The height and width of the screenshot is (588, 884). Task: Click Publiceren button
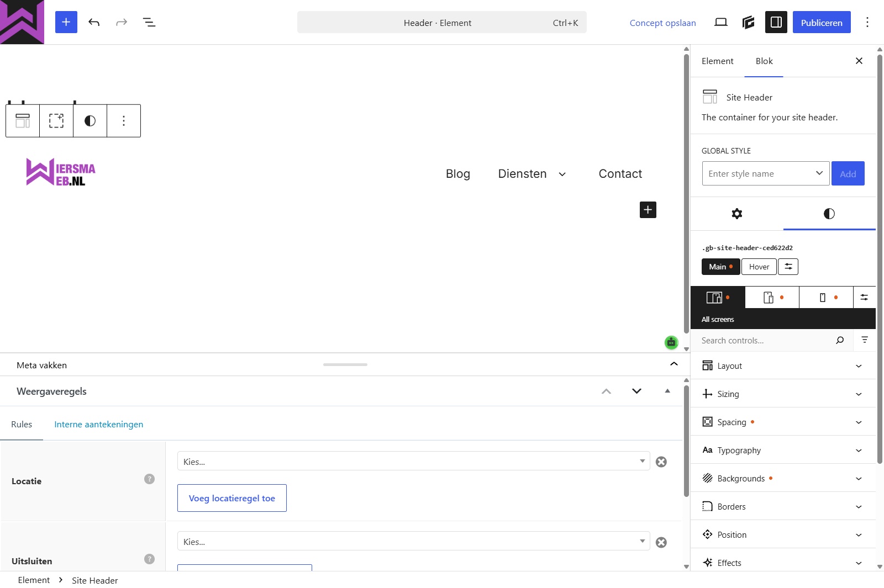coord(822,22)
